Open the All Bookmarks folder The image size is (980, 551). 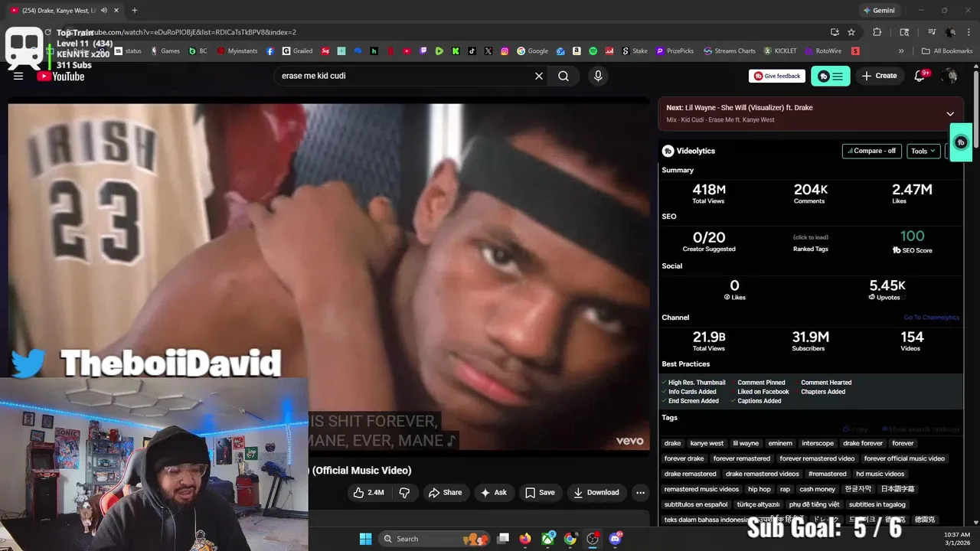(947, 51)
